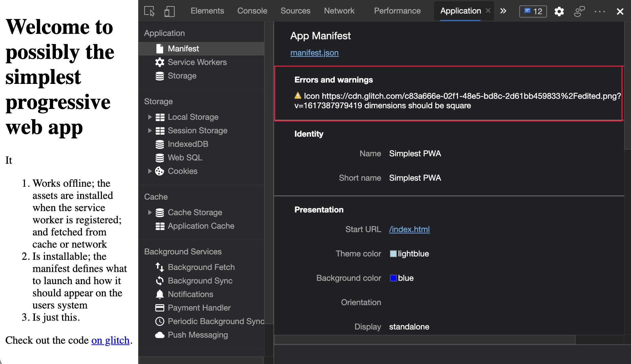Expand Cache Storage tree item
The width and height of the screenshot is (631, 364).
[150, 212]
